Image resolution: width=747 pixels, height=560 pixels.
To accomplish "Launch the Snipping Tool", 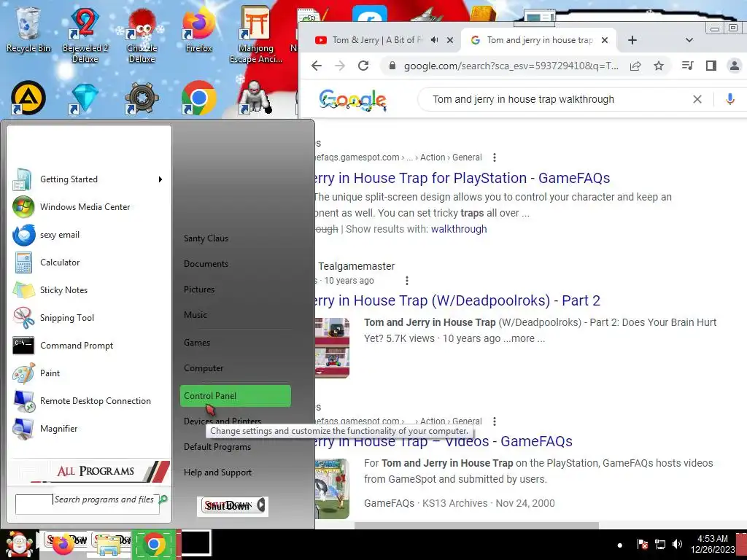I will coord(88,318).
